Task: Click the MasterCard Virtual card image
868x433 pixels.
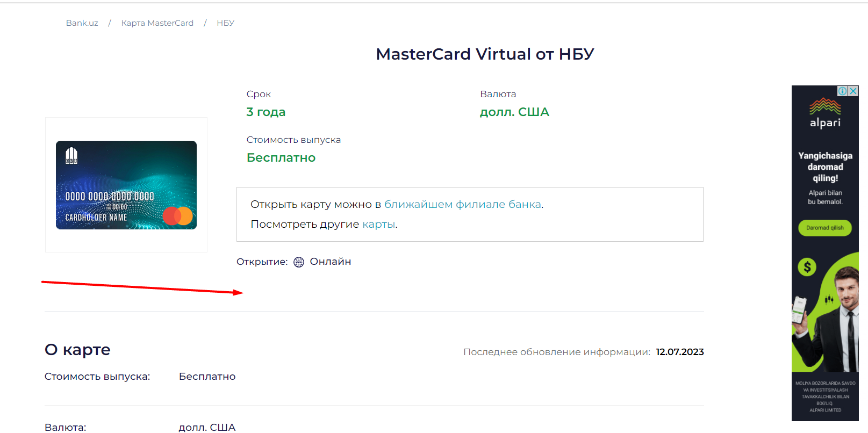Action: [x=126, y=185]
